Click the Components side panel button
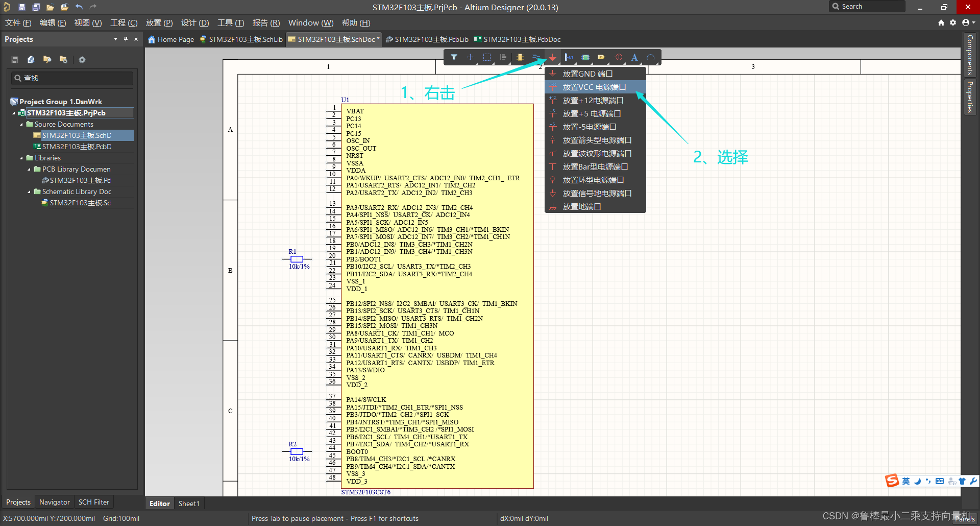Viewport: 980px width, 526px height. [x=970, y=54]
